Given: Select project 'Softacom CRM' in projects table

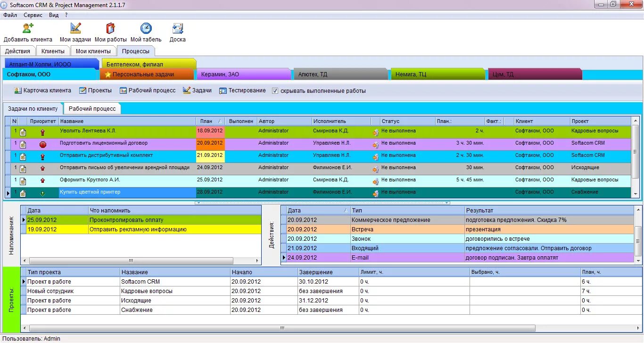Looking at the screenshot, I should click(331, 282).
